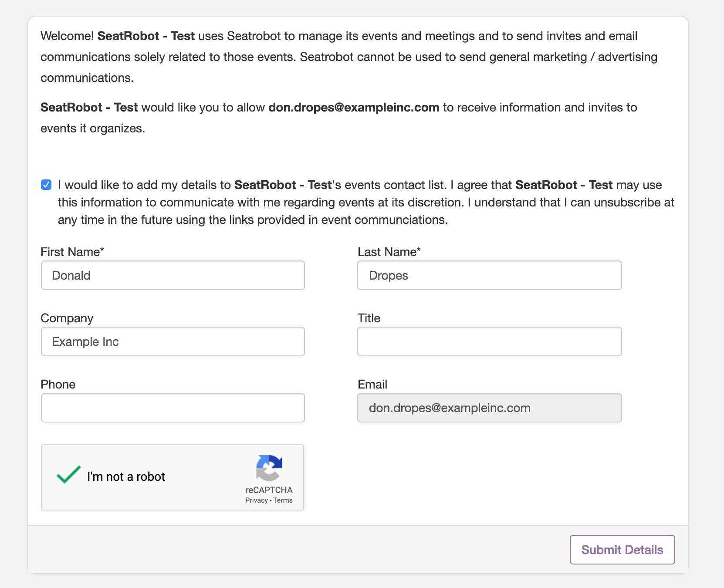
Task: Click the "Company" field label
Action: point(67,318)
